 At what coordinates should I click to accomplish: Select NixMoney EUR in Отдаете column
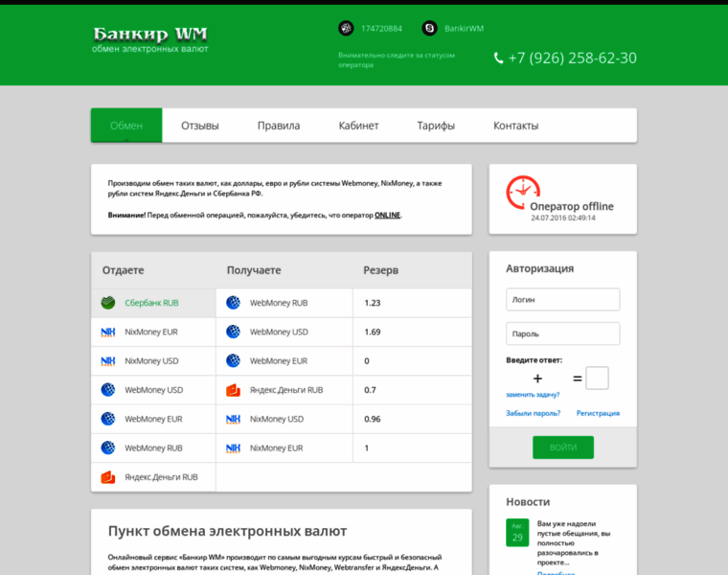click(x=153, y=333)
